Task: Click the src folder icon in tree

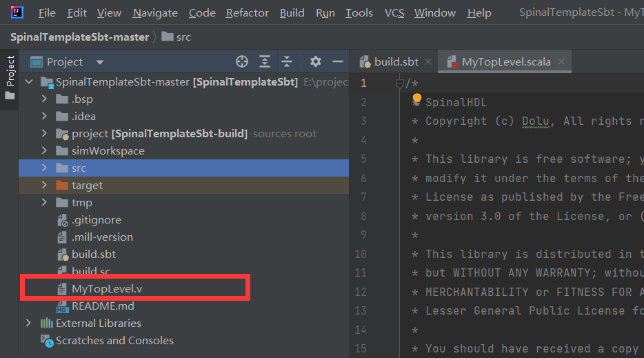Action: point(62,168)
